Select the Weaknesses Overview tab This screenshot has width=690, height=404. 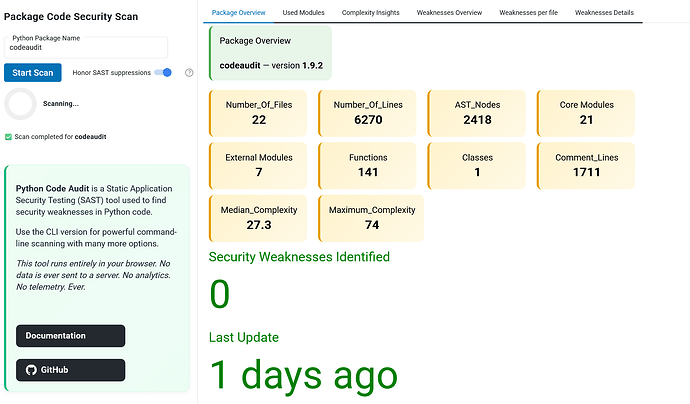click(449, 12)
